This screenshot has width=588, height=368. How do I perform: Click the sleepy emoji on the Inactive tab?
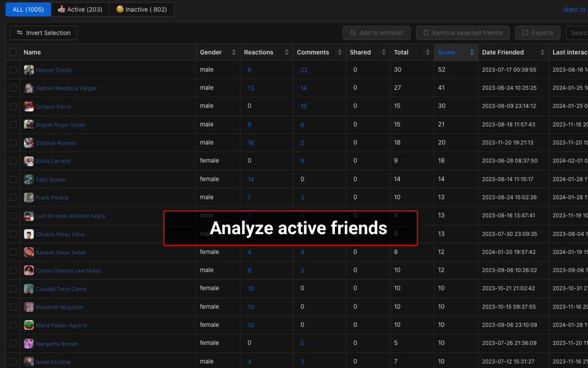point(119,9)
